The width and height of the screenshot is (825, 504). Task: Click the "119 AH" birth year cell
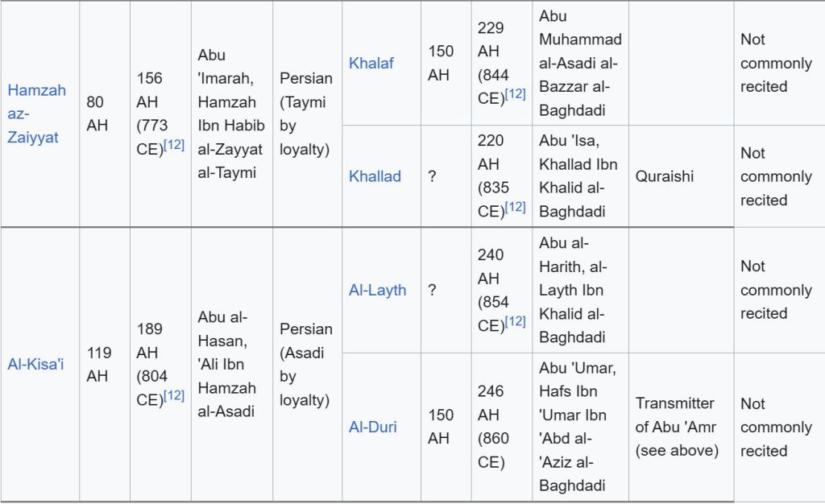(98, 365)
